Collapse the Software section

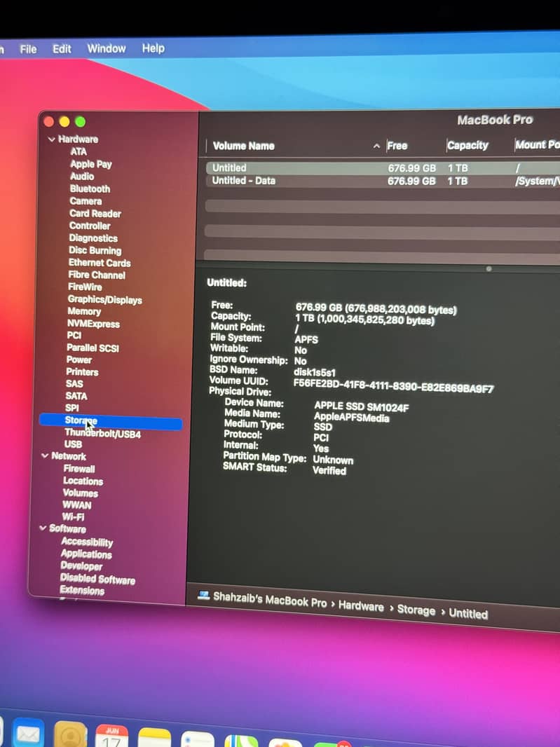click(43, 528)
